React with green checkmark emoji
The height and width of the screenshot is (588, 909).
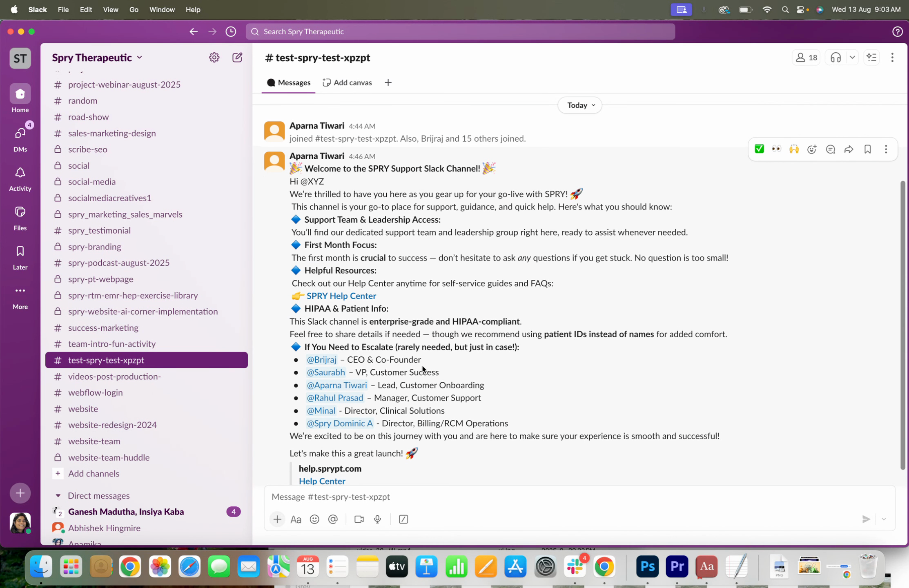pyautogui.click(x=759, y=149)
